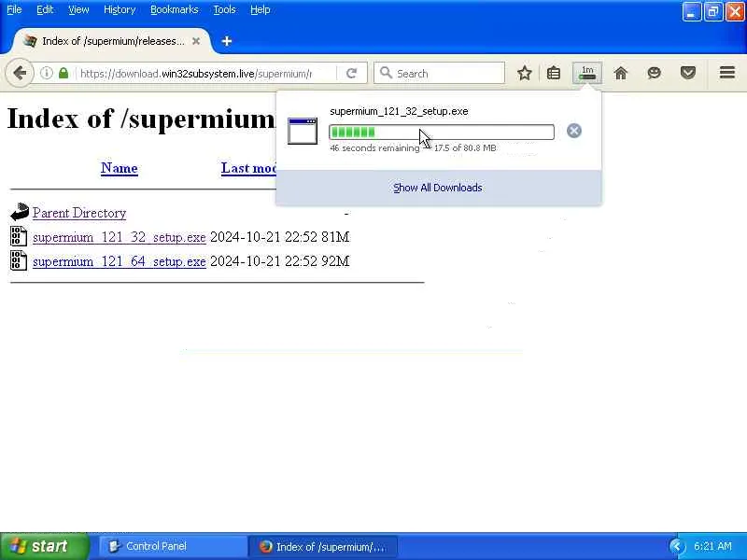Close the Index of /supermium tab

click(196, 41)
